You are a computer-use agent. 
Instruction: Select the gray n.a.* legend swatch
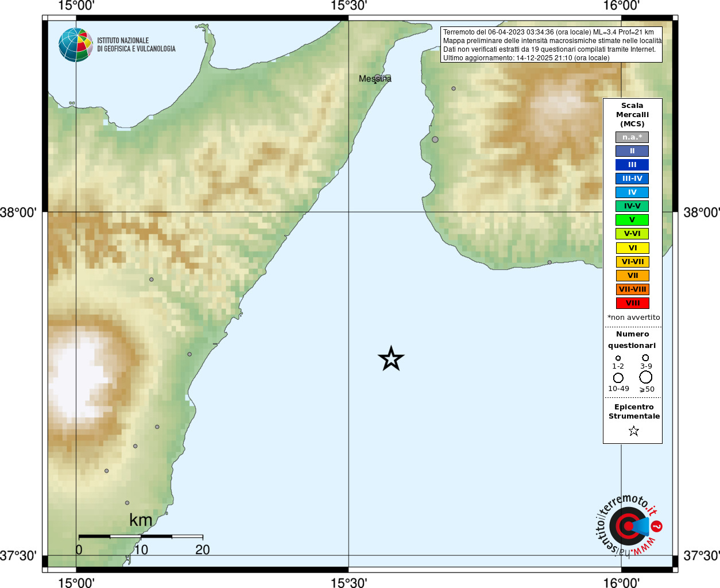(x=632, y=137)
